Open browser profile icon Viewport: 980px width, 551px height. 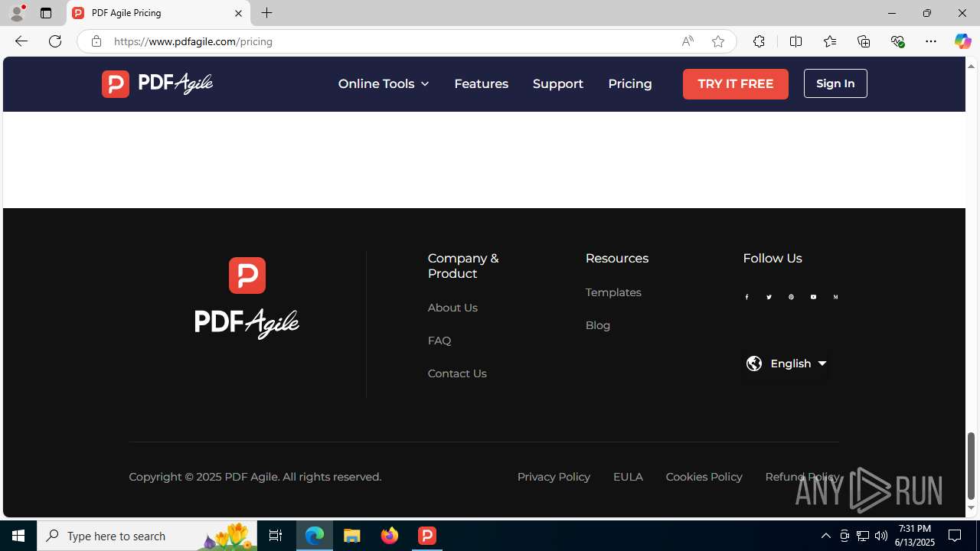[x=17, y=13]
